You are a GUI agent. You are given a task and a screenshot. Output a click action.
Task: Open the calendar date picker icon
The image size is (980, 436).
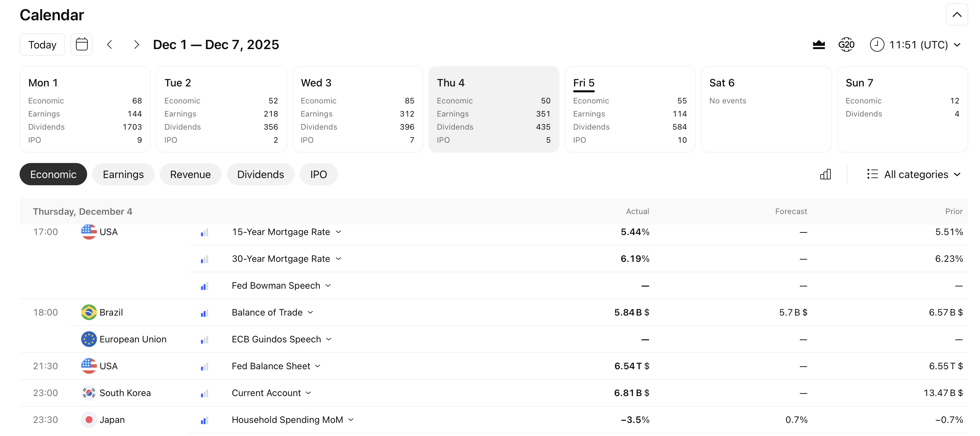coord(82,45)
